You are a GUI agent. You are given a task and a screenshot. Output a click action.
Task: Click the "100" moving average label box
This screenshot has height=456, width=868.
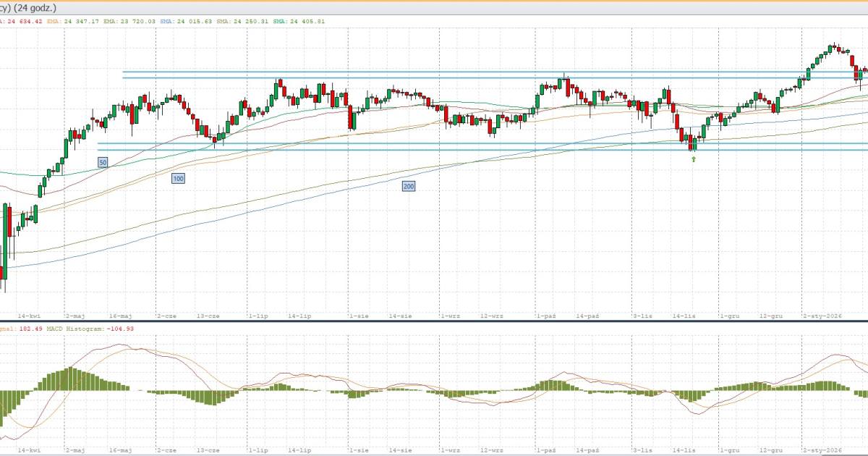[x=177, y=177]
